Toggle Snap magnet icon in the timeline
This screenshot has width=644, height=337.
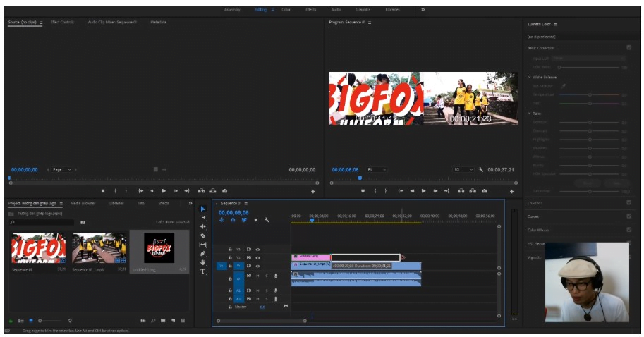(x=233, y=220)
